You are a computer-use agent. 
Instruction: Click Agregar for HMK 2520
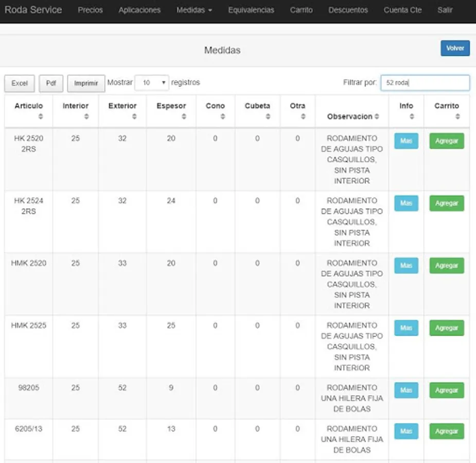pos(447,266)
